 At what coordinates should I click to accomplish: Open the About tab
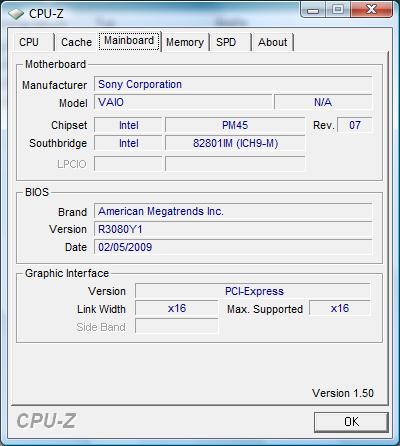click(x=273, y=42)
